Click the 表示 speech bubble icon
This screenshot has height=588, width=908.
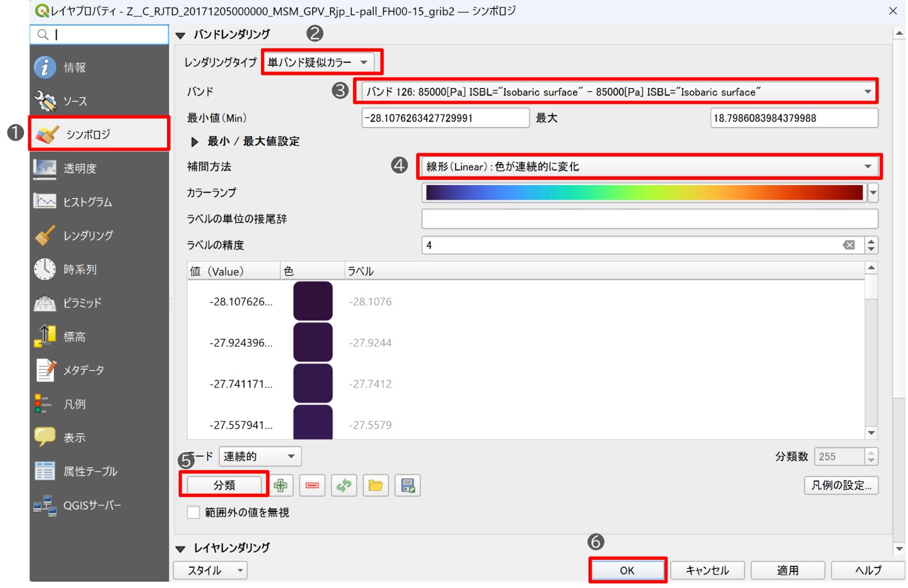(x=45, y=438)
